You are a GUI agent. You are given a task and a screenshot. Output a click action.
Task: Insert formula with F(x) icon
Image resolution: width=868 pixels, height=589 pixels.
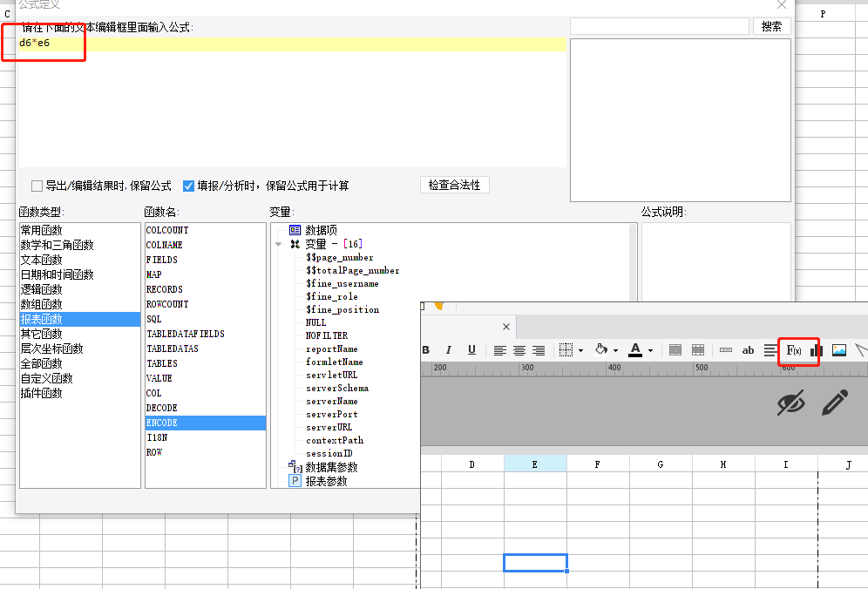pyautogui.click(x=794, y=350)
